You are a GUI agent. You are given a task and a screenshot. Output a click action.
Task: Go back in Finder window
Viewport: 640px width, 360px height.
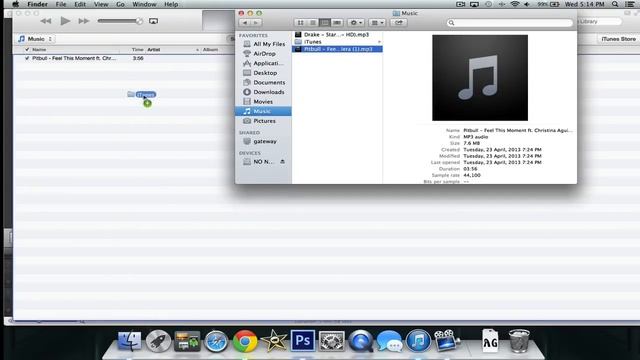coord(245,22)
